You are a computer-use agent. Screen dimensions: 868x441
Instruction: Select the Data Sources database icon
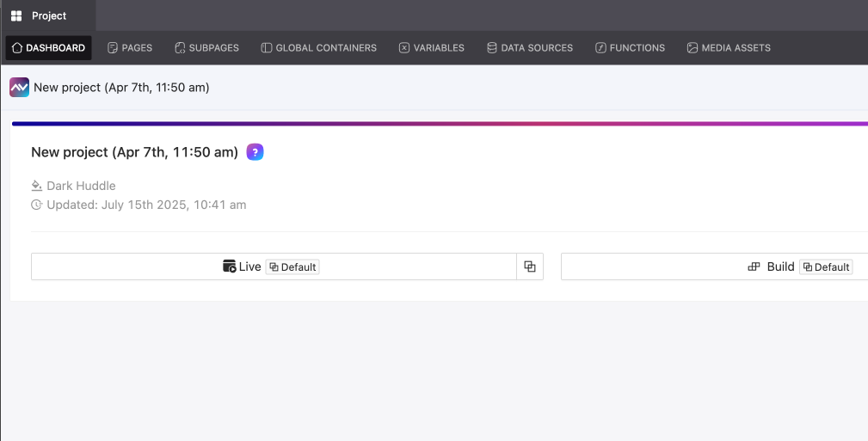pyautogui.click(x=492, y=48)
